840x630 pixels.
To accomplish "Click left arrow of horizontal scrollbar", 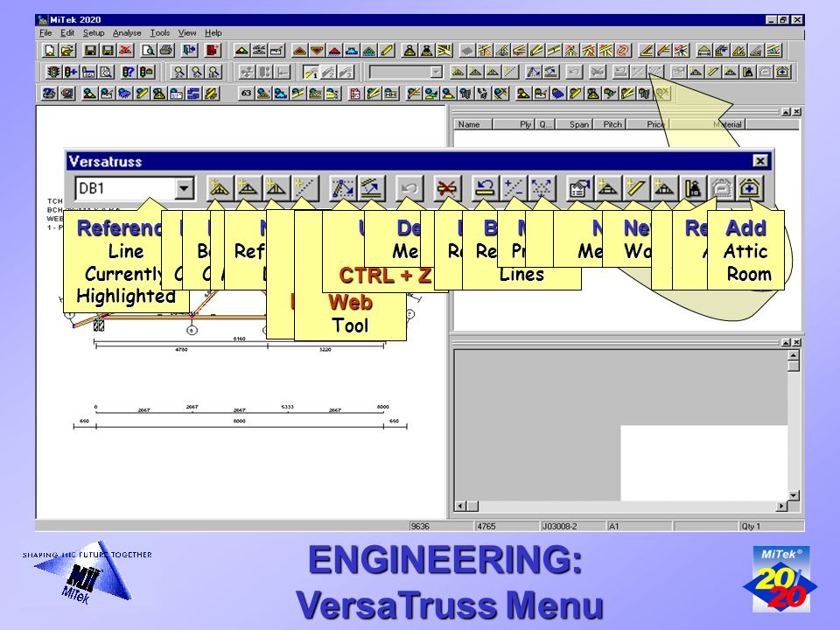I will tap(460, 506).
